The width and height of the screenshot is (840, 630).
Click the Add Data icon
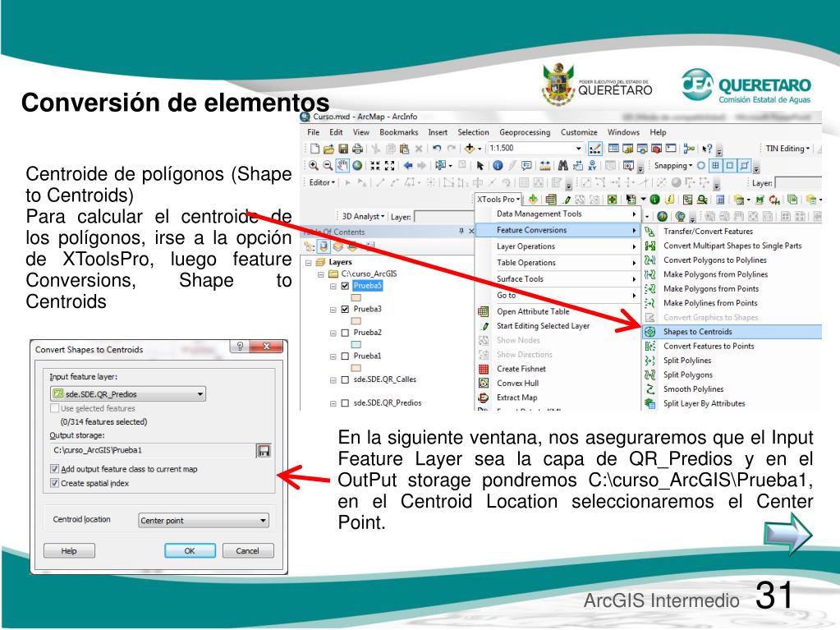click(x=470, y=149)
